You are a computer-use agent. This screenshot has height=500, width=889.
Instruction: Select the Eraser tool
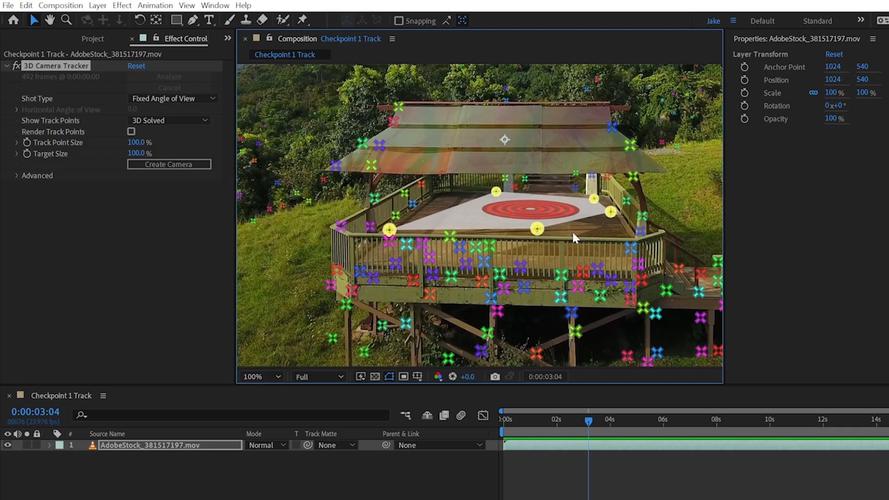[x=262, y=20]
